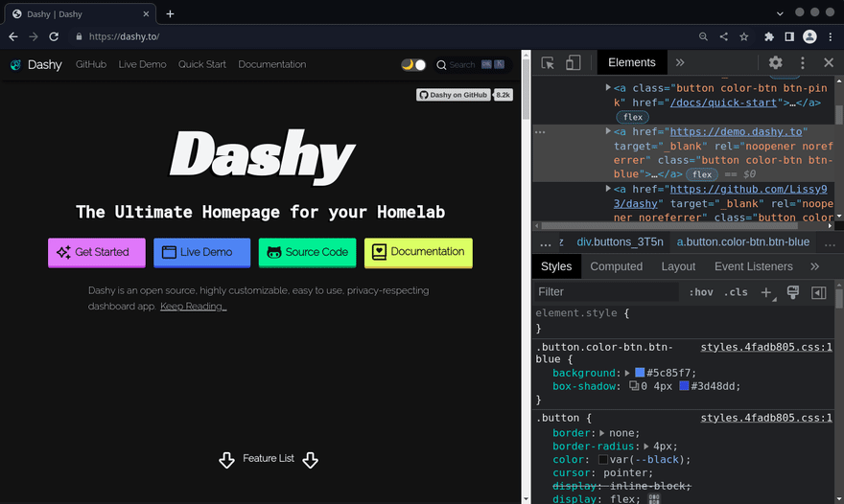
Task: Open a new browser tab
Action: (x=170, y=14)
